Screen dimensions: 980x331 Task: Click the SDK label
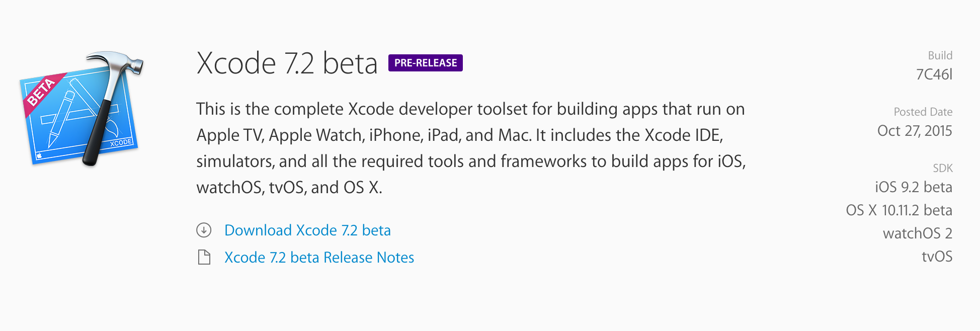[x=942, y=168]
